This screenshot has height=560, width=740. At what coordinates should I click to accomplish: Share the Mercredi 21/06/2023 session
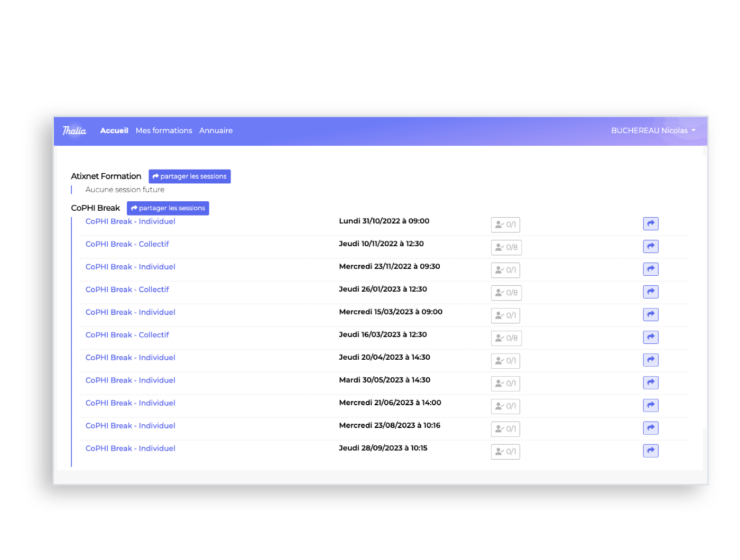click(650, 406)
